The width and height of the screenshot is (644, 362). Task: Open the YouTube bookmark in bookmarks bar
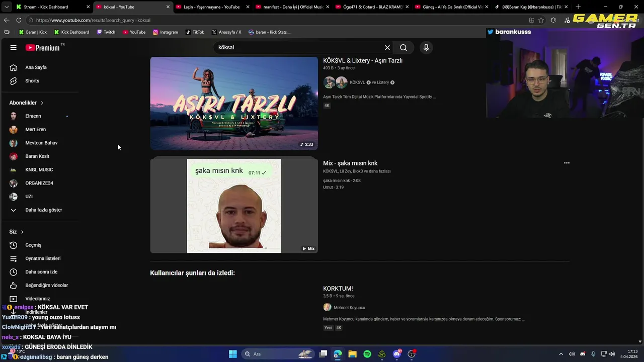point(134,32)
